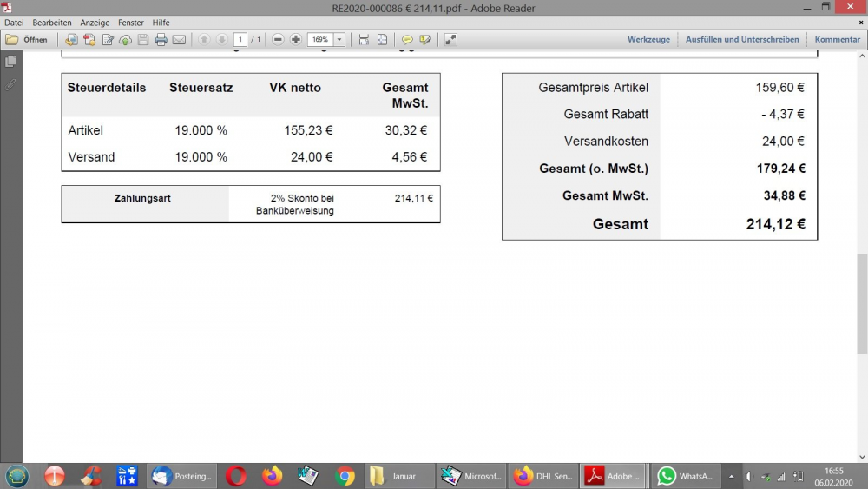Show attachments paperclip panel

tap(10, 85)
